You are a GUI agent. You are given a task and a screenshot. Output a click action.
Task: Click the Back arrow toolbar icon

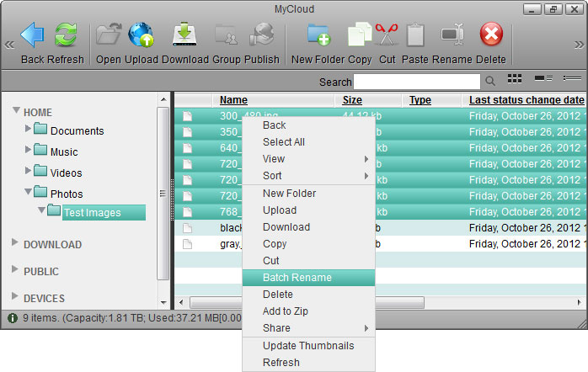click(33, 35)
